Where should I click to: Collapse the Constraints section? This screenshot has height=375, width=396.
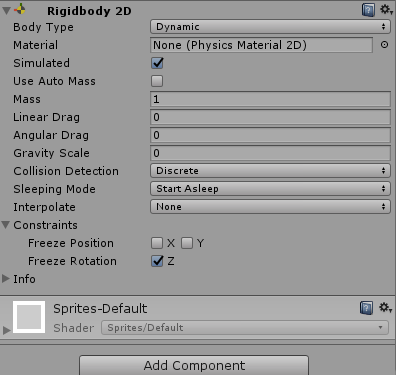pyautogui.click(x=6, y=225)
